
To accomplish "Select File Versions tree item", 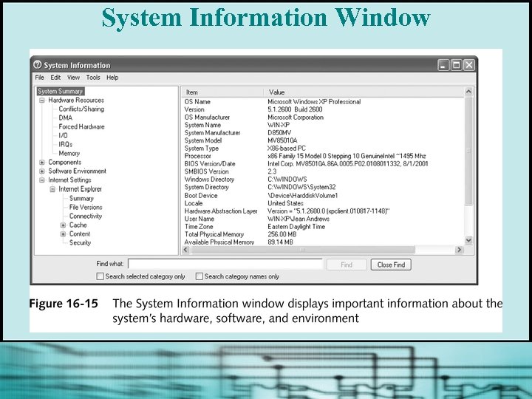I will (86, 207).
